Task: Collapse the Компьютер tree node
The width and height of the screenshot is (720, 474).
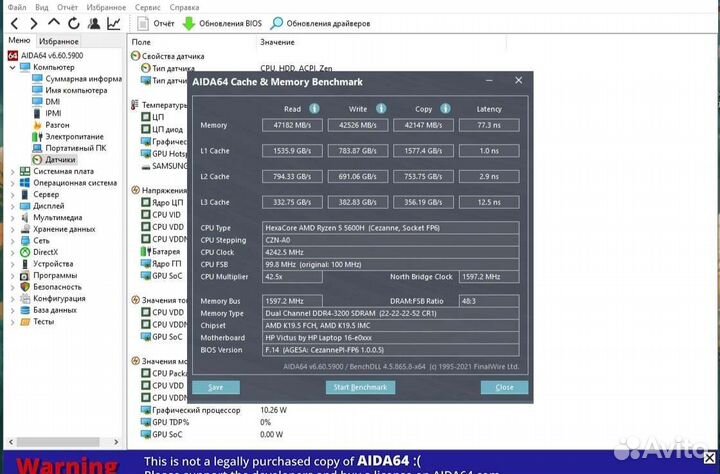Action: [x=12, y=68]
